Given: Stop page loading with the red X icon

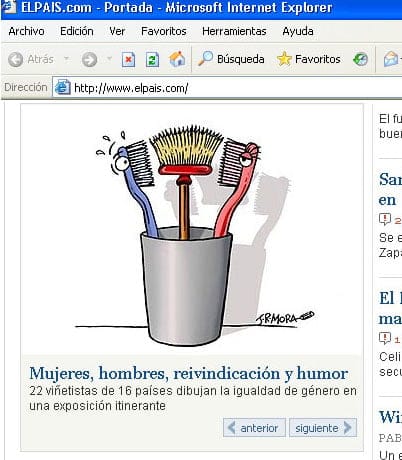Looking at the screenshot, I should coord(128,60).
